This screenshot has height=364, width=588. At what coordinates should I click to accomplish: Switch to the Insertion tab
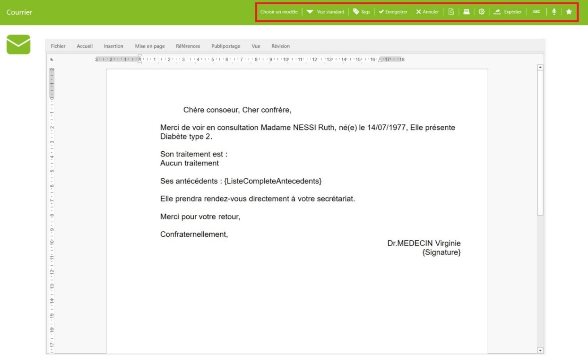[x=113, y=46]
